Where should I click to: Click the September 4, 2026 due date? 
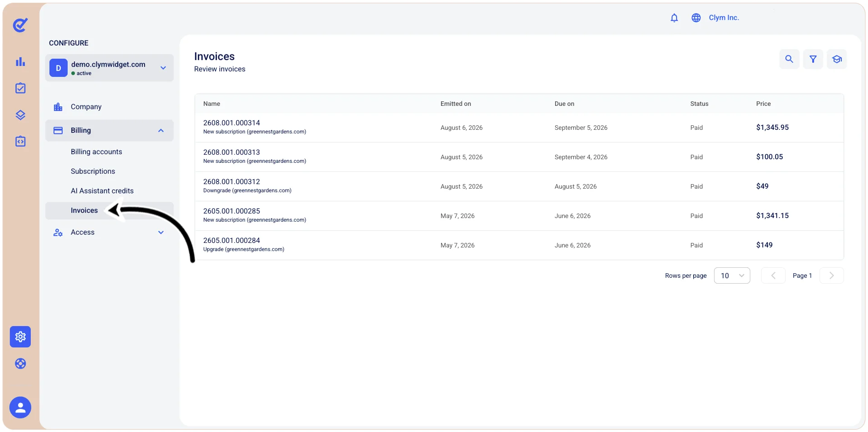tap(581, 157)
